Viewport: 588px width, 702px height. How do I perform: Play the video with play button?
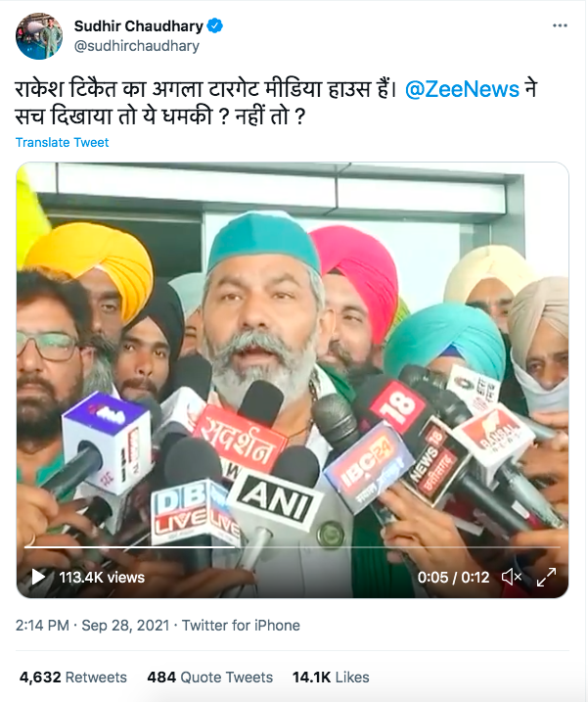pyautogui.click(x=38, y=577)
